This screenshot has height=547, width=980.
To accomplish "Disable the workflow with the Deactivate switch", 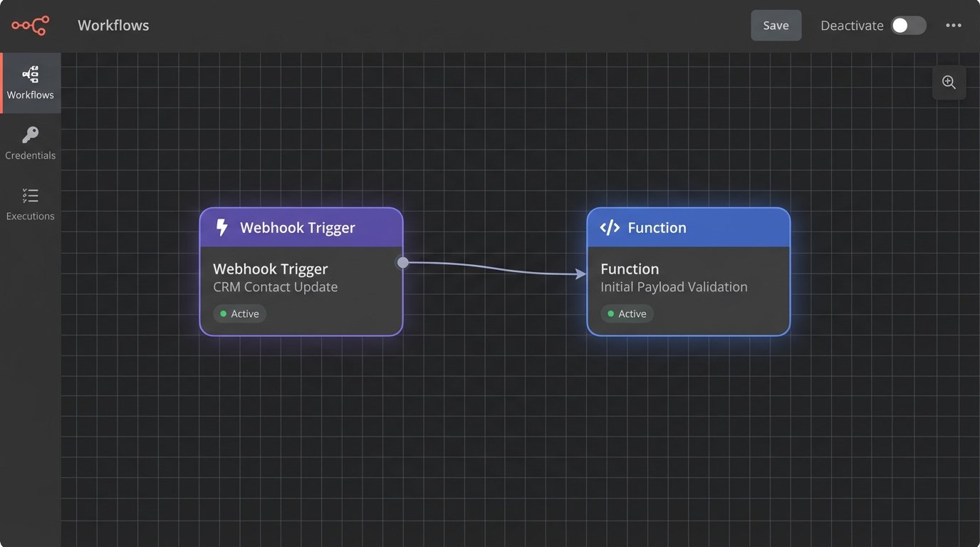I will pyautogui.click(x=908, y=25).
